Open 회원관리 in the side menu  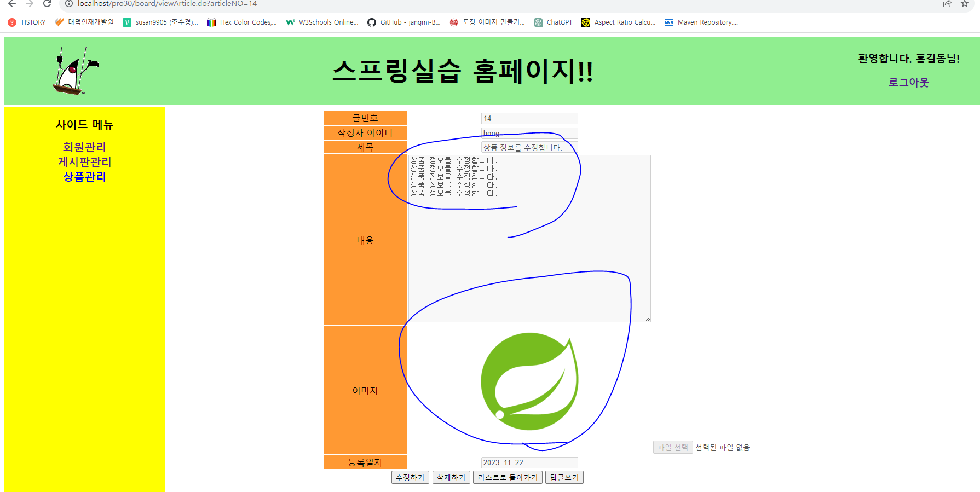(84, 147)
